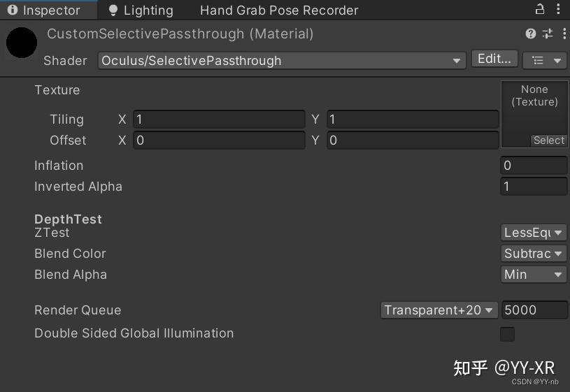Open the Blend Alpha Min dropdown
This screenshot has width=570, height=392.
(534, 275)
